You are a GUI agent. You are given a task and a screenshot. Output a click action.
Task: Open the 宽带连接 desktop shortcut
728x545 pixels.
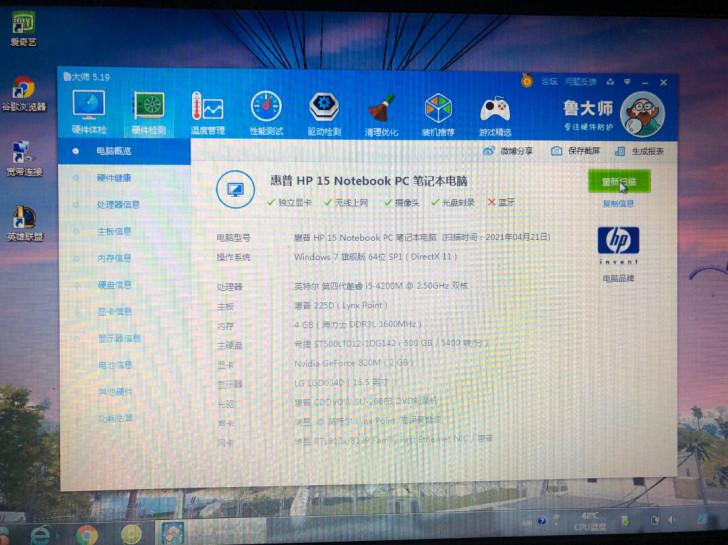click(x=24, y=159)
